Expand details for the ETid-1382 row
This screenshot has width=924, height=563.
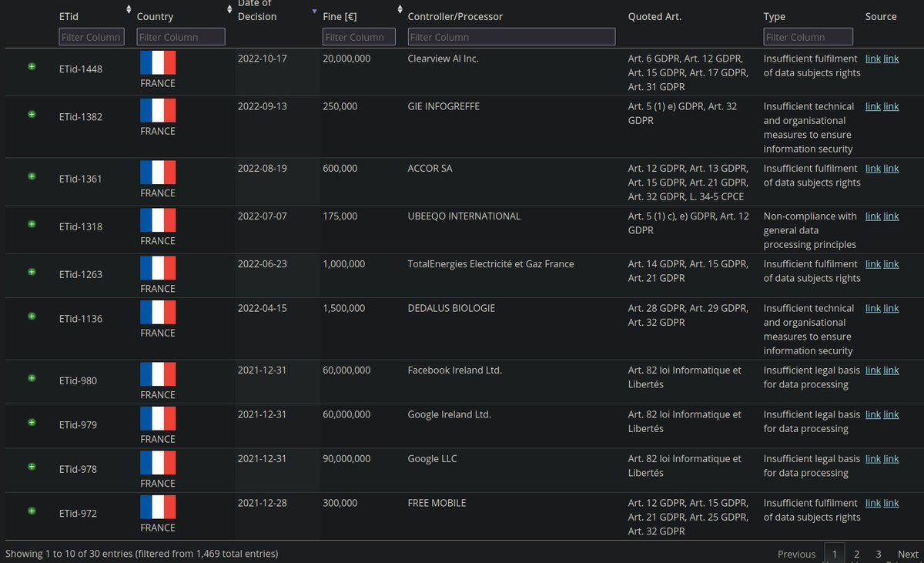tap(32, 114)
